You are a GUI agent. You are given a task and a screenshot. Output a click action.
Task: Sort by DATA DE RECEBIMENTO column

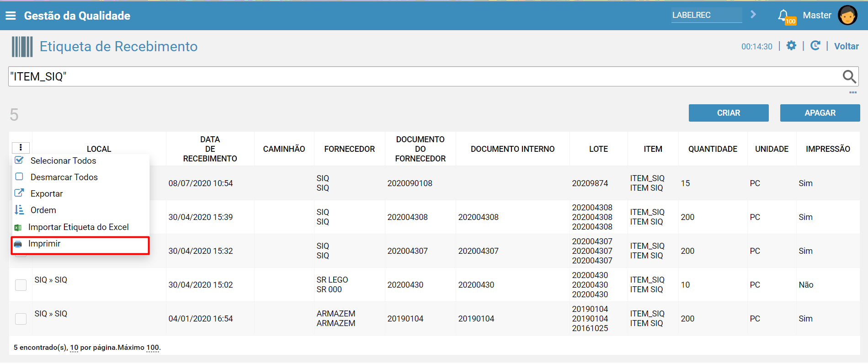[x=210, y=149]
